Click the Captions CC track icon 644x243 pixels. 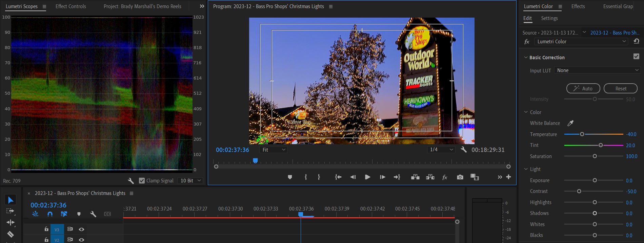(x=107, y=214)
